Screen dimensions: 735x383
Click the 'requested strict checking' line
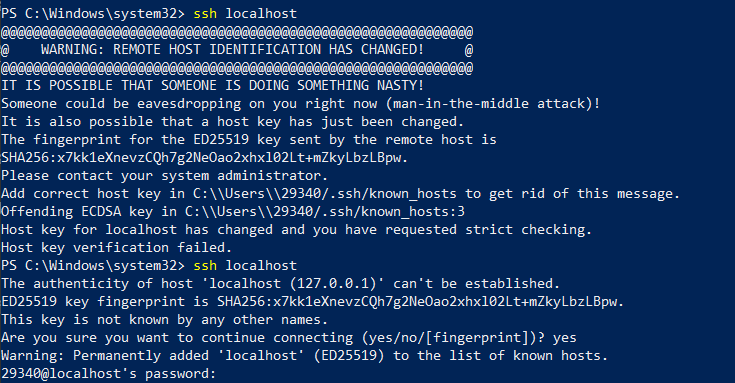296,230
